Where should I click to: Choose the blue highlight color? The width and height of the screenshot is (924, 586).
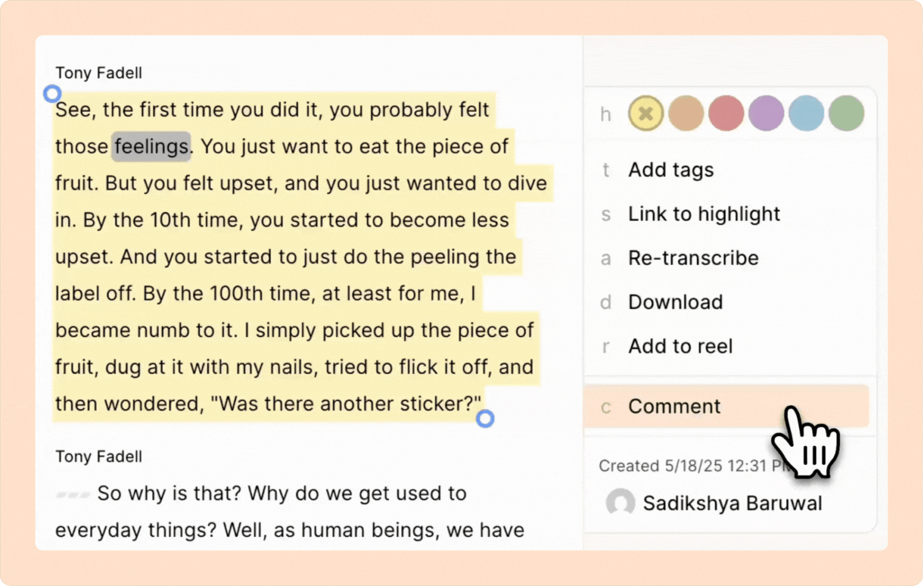point(806,113)
